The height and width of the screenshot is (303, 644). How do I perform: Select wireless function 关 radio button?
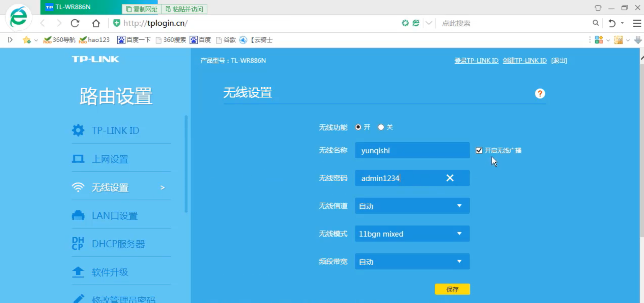[381, 127]
